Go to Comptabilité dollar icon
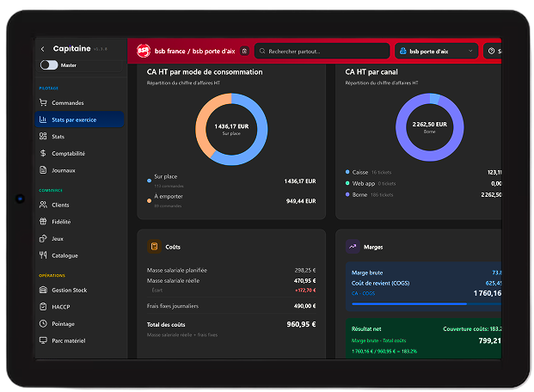The width and height of the screenshot is (534, 392). pyautogui.click(x=43, y=153)
